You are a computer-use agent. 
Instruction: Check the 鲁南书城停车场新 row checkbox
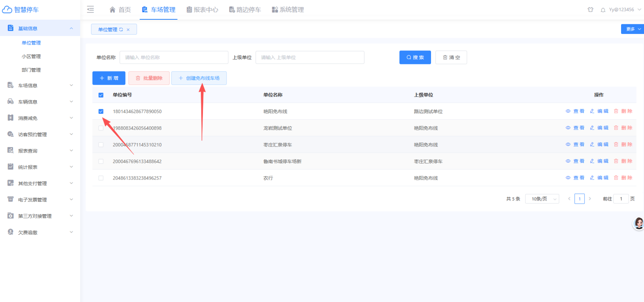[101, 161]
